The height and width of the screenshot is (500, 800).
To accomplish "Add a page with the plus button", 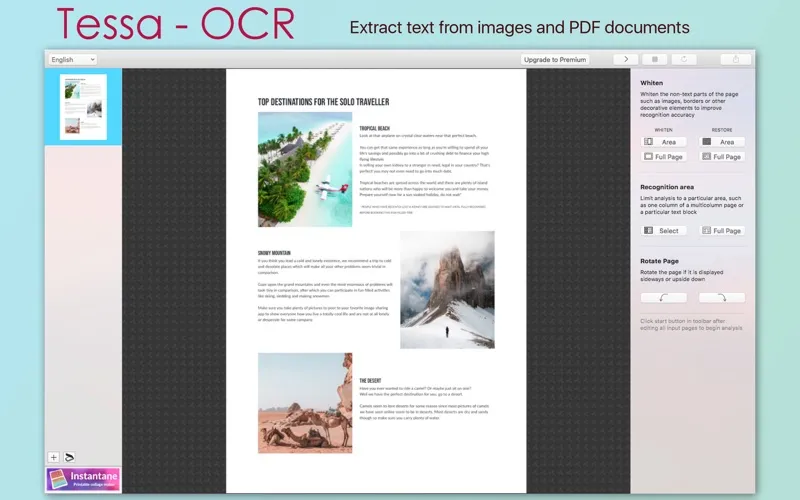I will (54, 457).
